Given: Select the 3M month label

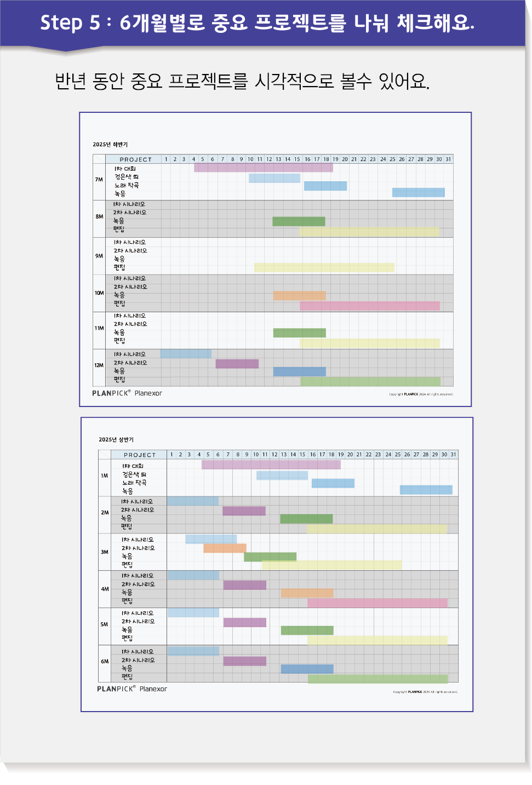Looking at the screenshot, I should coord(105,552).
